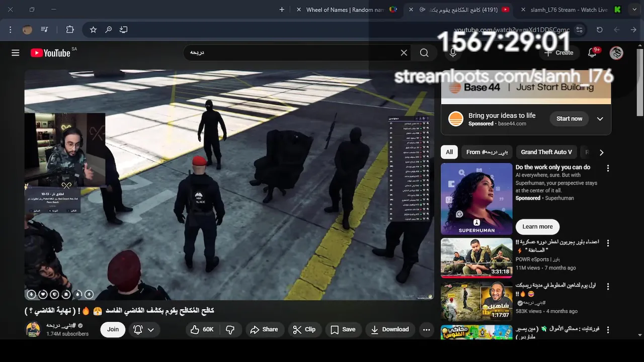Click the monitor arrow icon beside zoom
Viewport: 644px width, 362px height.
(124, 30)
